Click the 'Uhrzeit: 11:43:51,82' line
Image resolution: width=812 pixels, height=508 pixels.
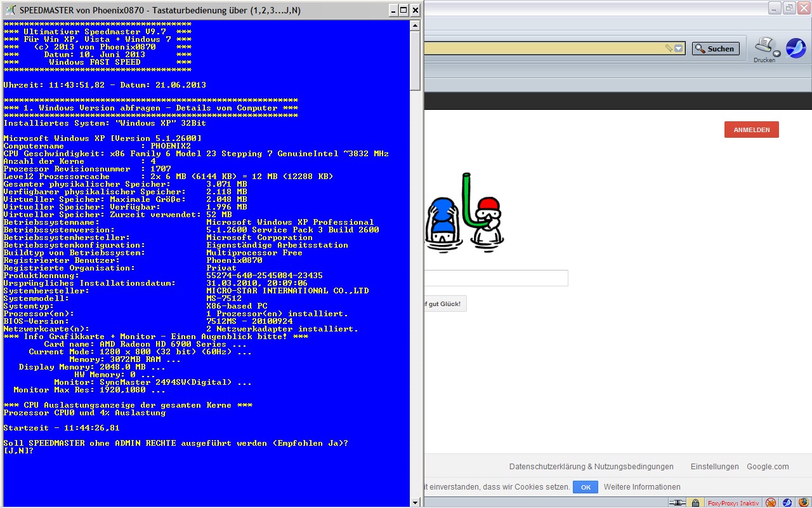coord(105,85)
